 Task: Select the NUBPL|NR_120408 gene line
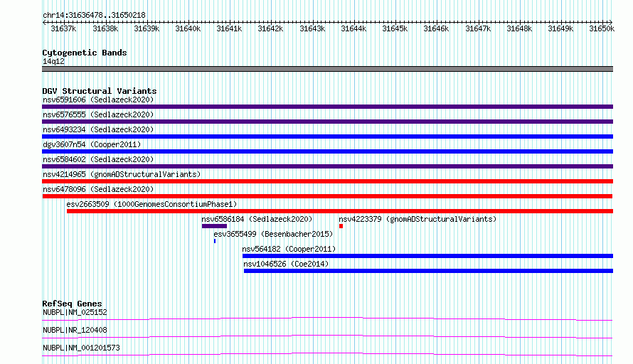327,336
